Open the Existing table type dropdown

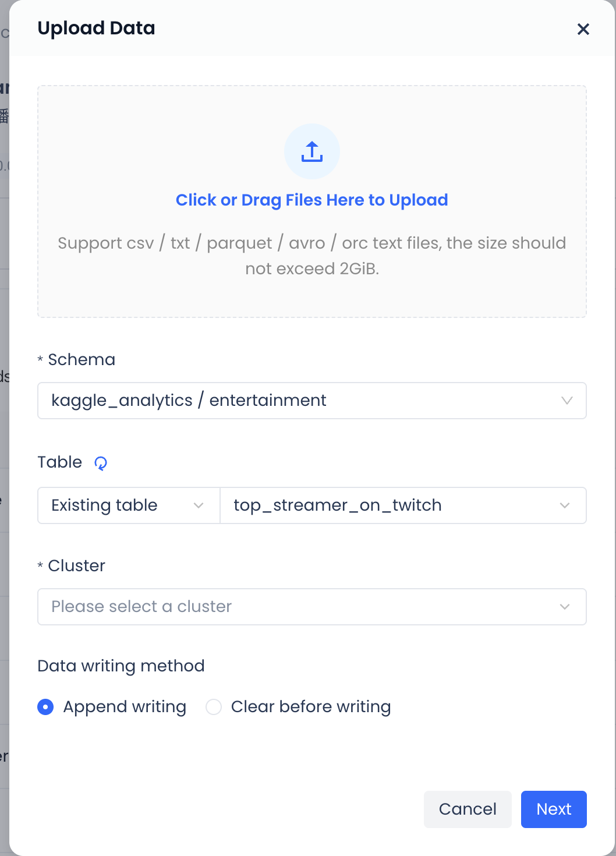point(116,505)
